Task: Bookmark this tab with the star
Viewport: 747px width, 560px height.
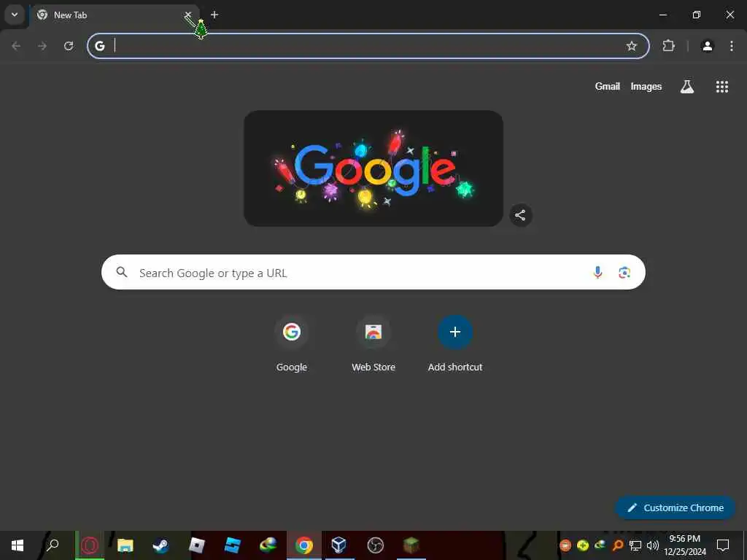Action: (631, 46)
